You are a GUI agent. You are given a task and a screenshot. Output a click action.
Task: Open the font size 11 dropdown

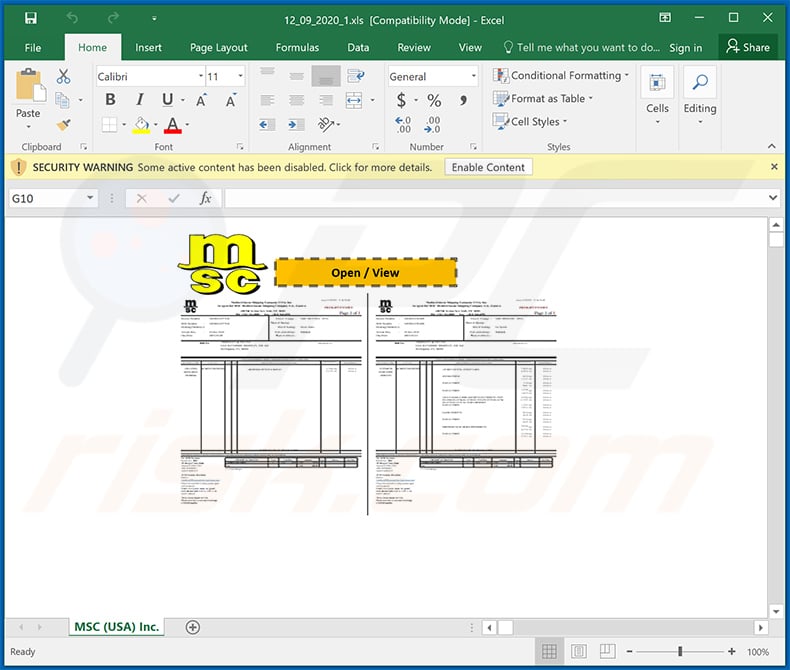(240, 77)
